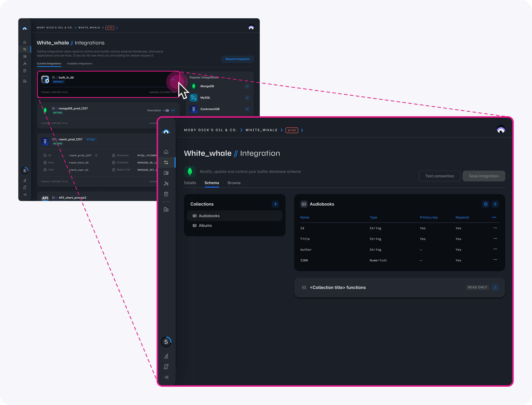This screenshot has height=405, width=532.
Task: Open the graph nodes icon in front sidebar
Action: click(166, 183)
